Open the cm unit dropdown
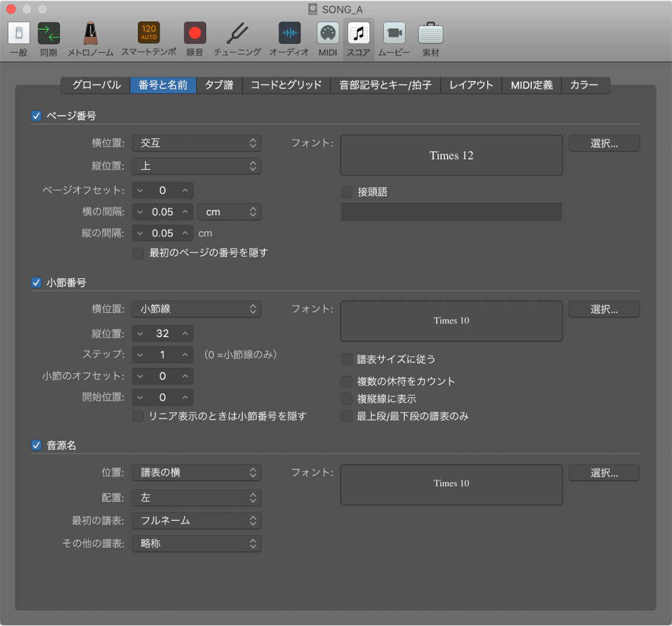This screenshot has width=672, height=626. click(229, 212)
